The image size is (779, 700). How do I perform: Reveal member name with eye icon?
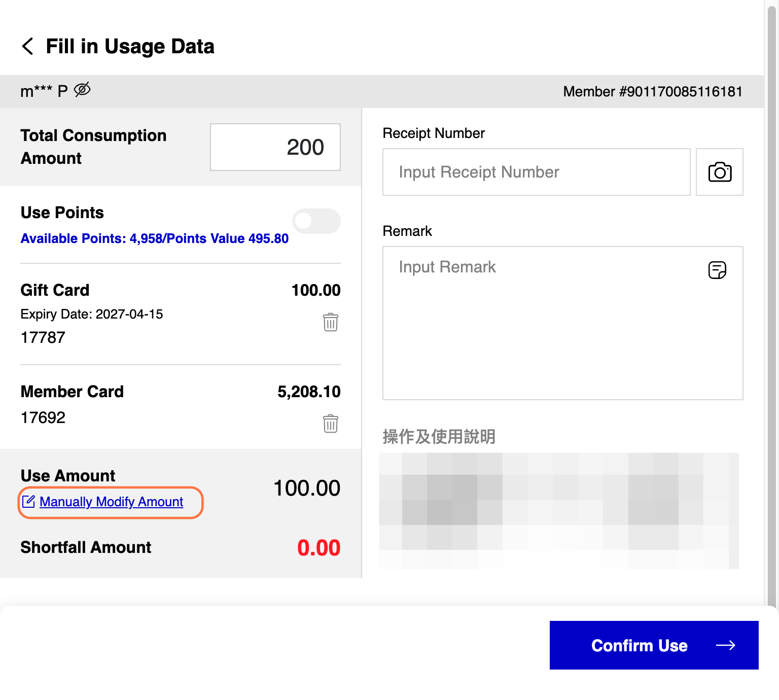point(82,90)
